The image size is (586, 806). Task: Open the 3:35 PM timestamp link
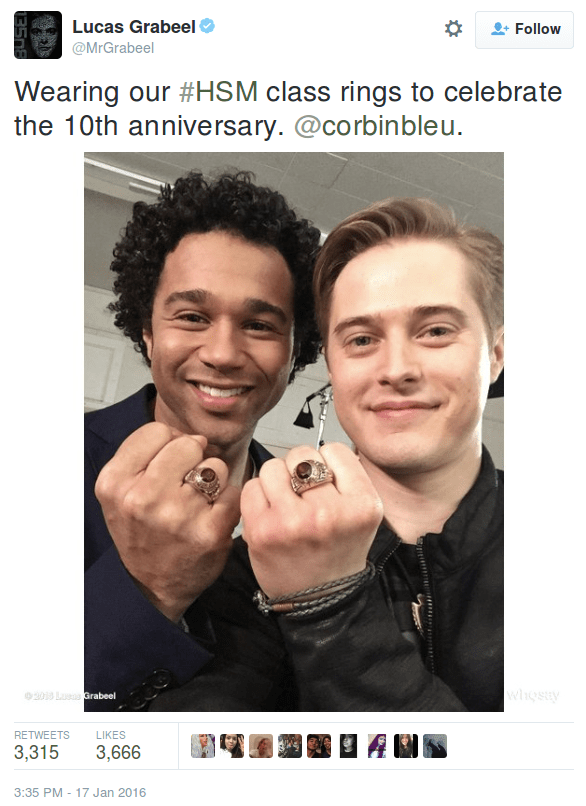pyautogui.click(x=80, y=792)
